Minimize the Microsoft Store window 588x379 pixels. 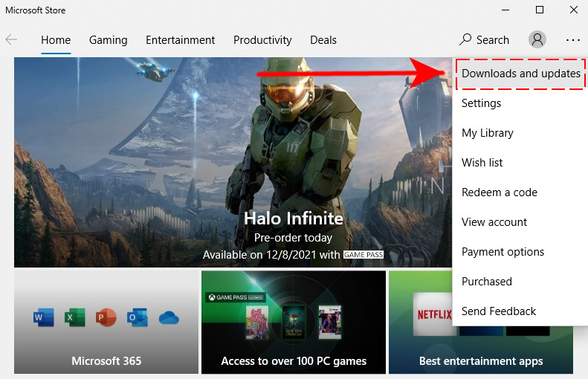[x=505, y=10]
